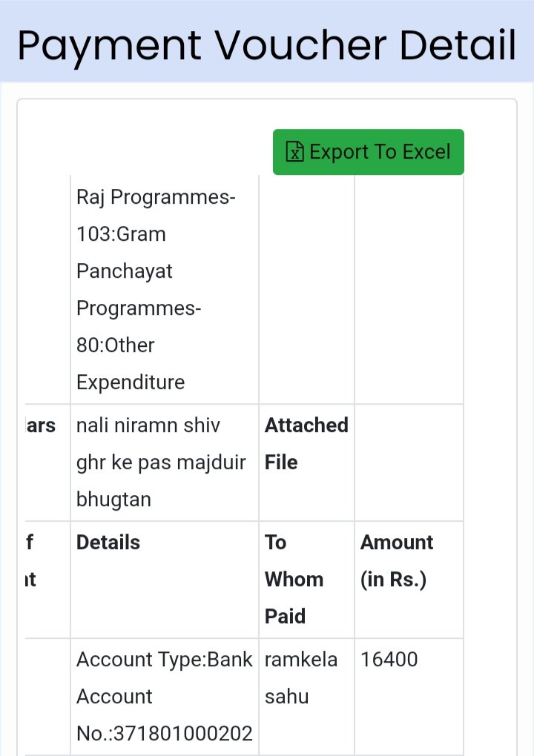Click the Attached File label
Screen dimensions: 534x756
[306, 443]
